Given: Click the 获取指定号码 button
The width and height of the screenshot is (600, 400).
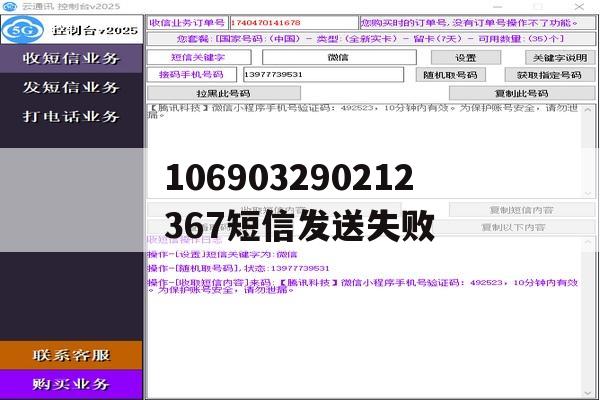Looking at the screenshot, I should (549, 75).
